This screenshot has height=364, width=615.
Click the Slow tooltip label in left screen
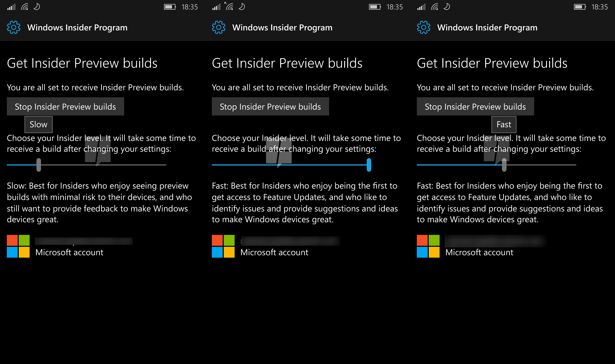click(38, 125)
